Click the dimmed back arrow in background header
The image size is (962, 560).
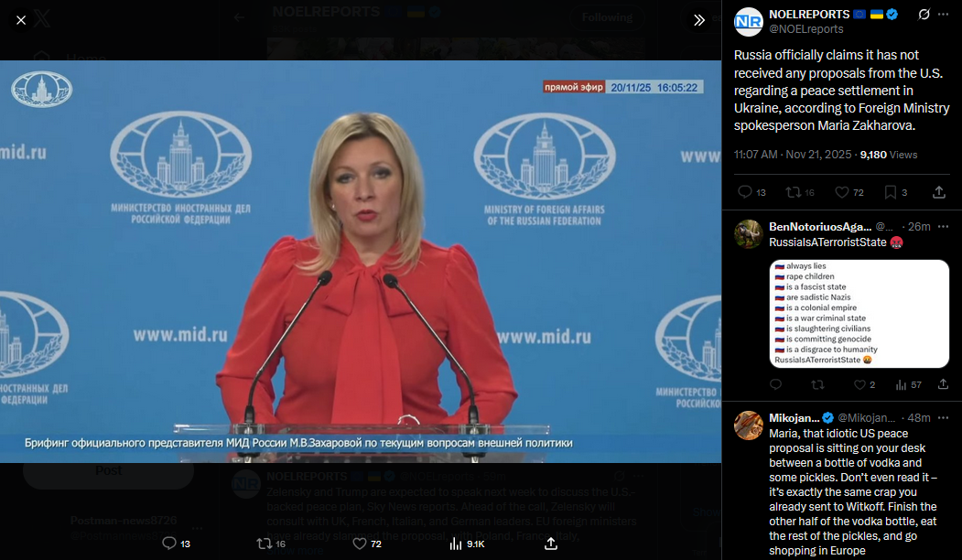coord(239,17)
